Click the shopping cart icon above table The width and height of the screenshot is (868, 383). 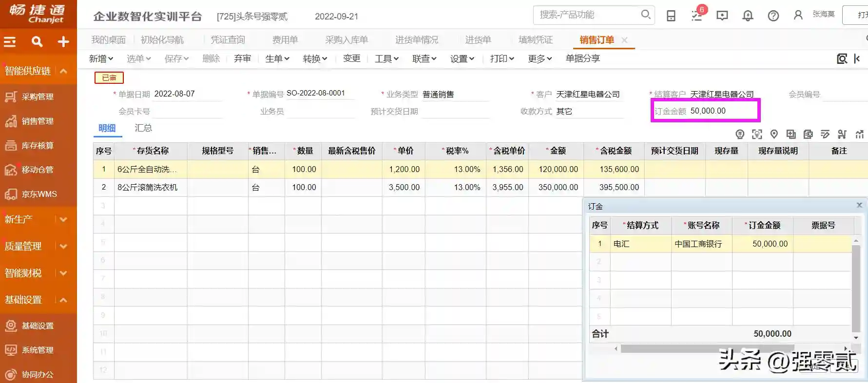point(842,134)
